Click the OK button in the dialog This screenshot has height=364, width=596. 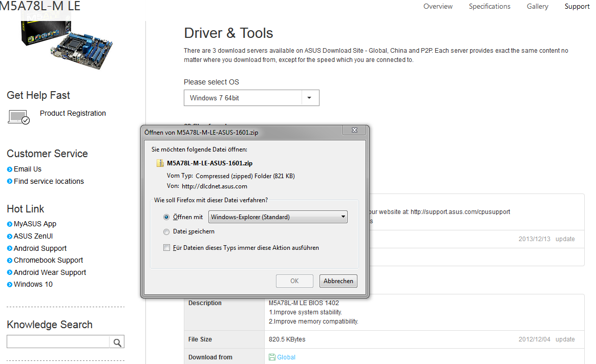294,281
